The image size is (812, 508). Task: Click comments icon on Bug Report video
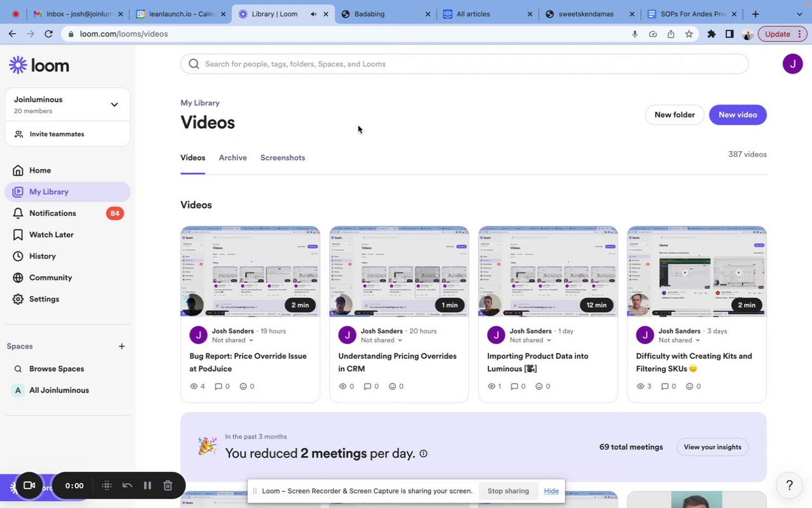coord(219,386)
